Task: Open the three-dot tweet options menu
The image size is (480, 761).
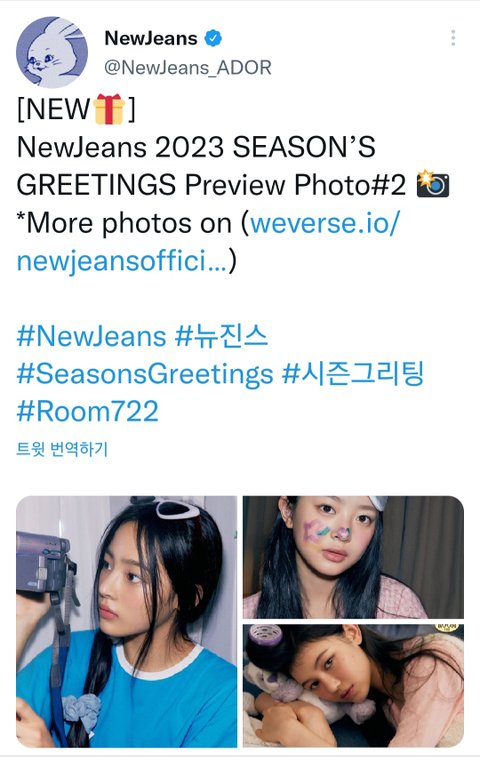Action: pos(453,38)
